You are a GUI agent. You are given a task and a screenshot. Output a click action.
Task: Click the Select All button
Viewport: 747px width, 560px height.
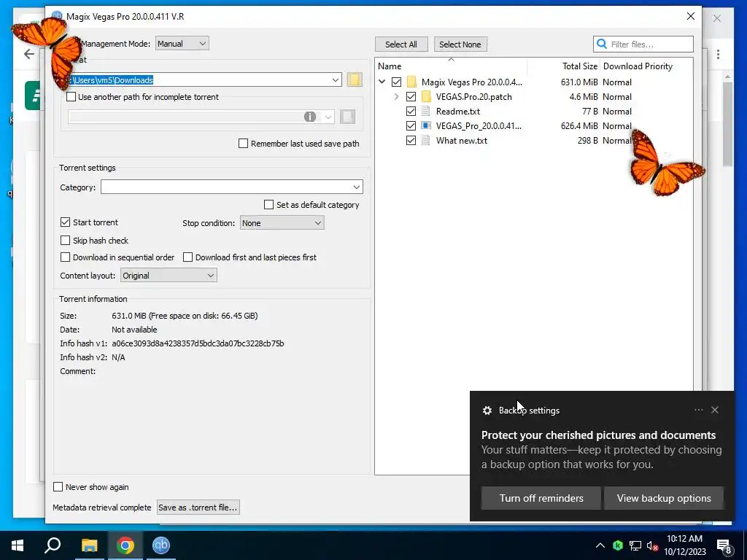[x=401, y=44]
